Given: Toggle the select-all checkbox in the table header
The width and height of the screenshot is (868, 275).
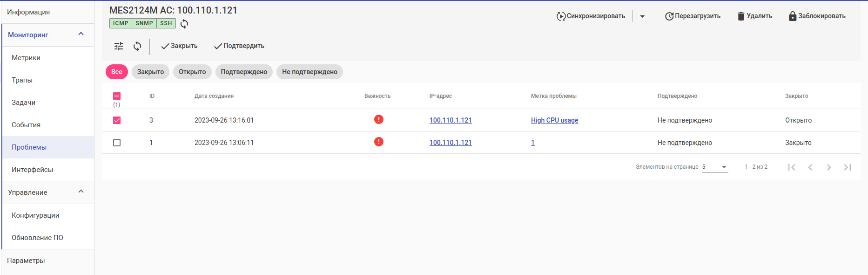Looking at the screenshot, I should point(117,96).
